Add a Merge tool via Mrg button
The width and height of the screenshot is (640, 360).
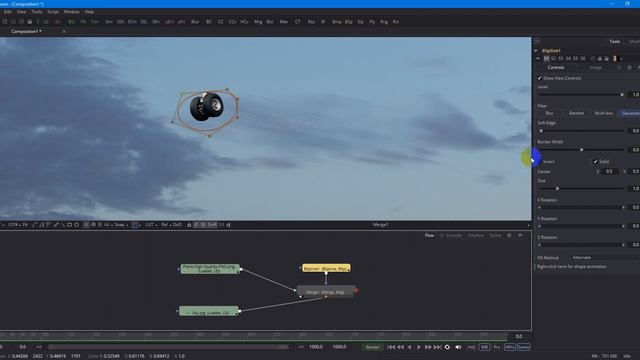258,22
